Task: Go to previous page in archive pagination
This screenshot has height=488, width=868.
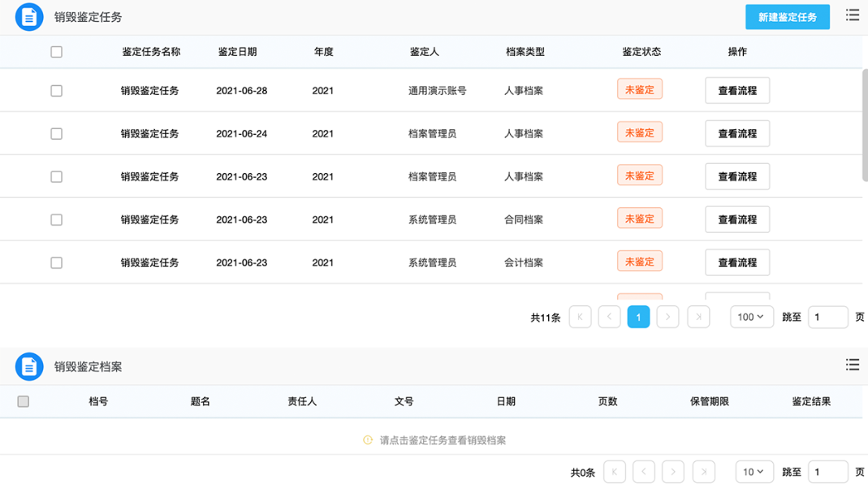Action: coord(644,472)
